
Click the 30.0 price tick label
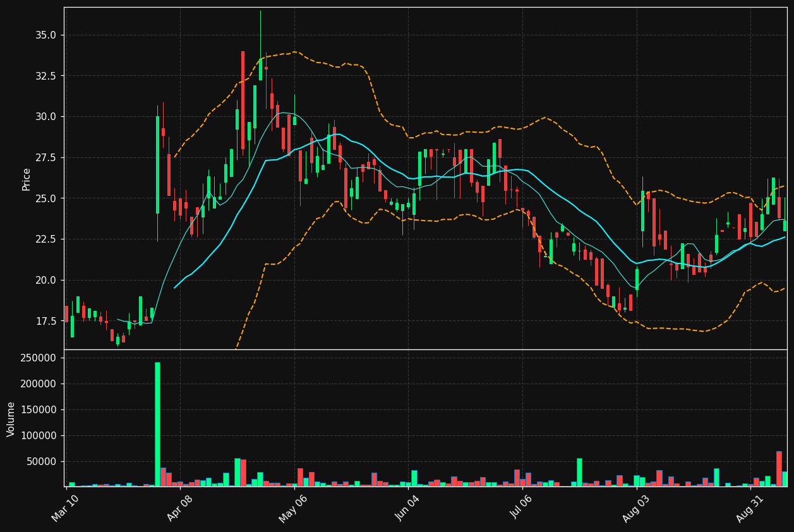45,117
